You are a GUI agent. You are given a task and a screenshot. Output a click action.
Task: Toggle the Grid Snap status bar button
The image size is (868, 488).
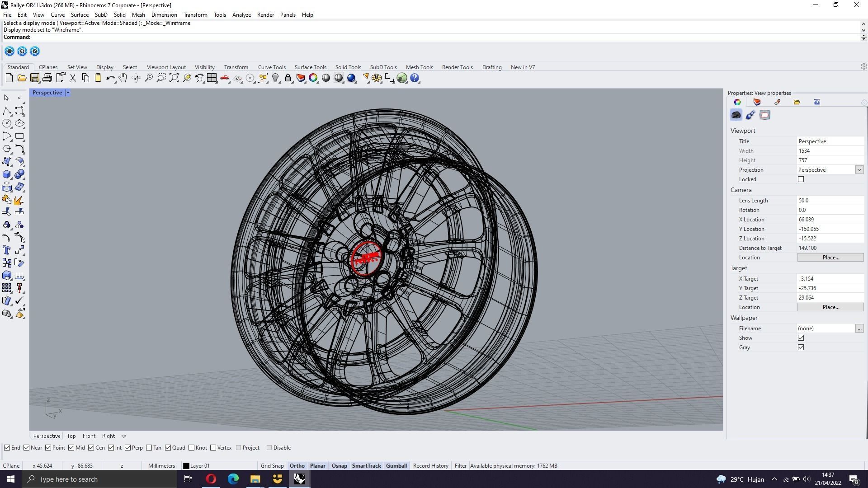point(272,466)
